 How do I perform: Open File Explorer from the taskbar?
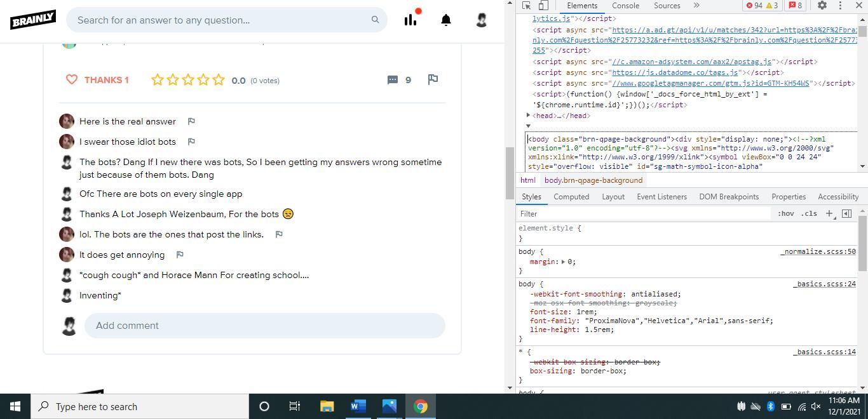pyautogui.click(x=327, y=406)
